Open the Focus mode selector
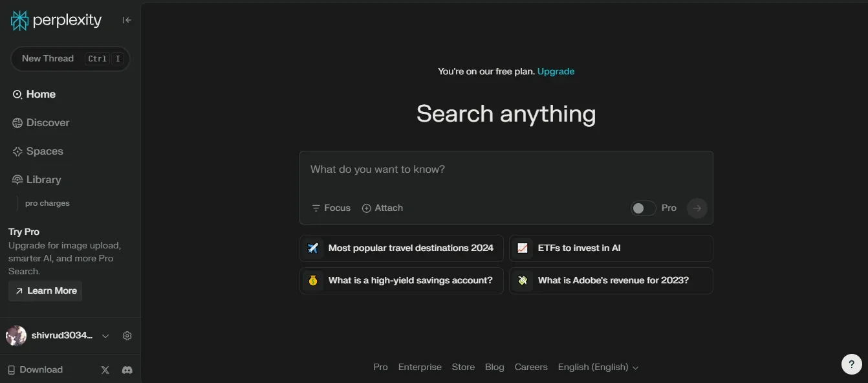 pyautogui.click(x=331, y=208)
